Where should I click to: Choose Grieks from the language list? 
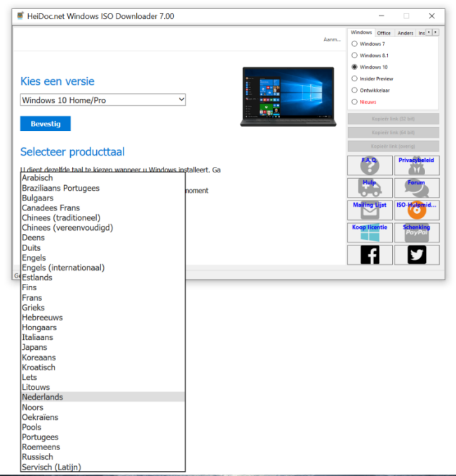(103, 308)
